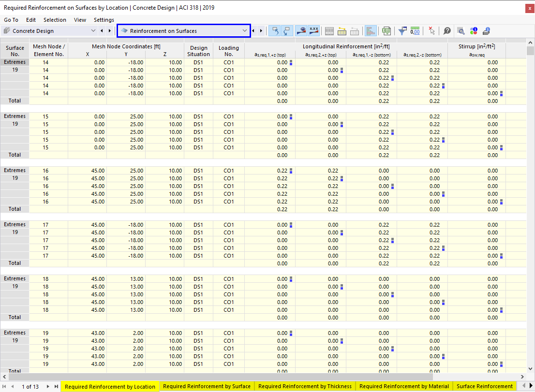The height and width of the screenshot is (392, 535).
Task: Open the Reinforcement on Surfaces dropdown
Action: [x=184, y=30]
